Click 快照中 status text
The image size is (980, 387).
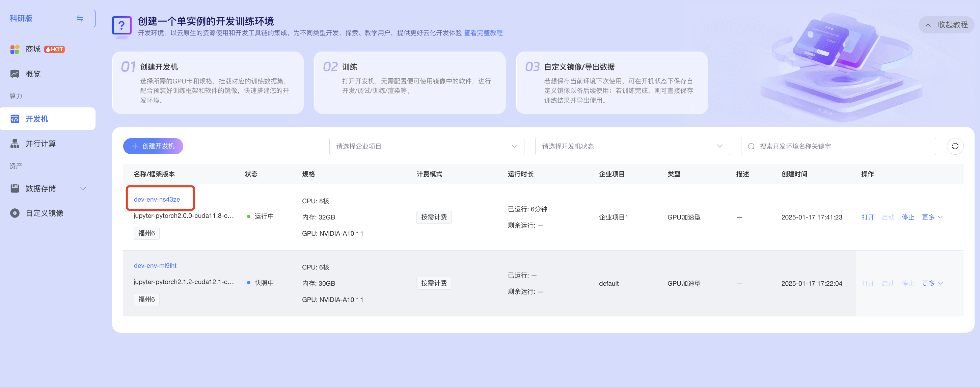264,283
